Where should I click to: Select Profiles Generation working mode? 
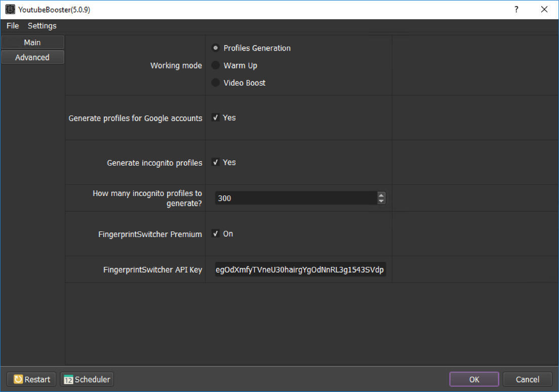coord(216,48)
